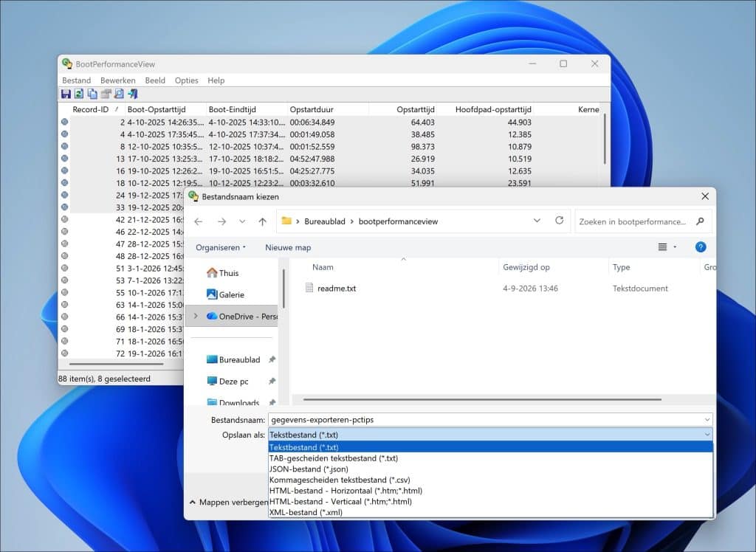Expand the OneDrive tree node

(x=196, y=316)
